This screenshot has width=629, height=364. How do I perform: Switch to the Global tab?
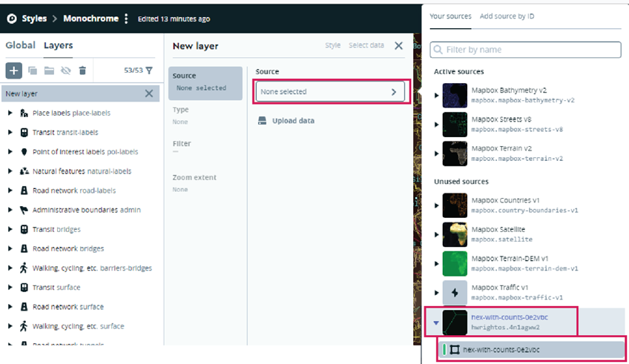click(20, 46)
